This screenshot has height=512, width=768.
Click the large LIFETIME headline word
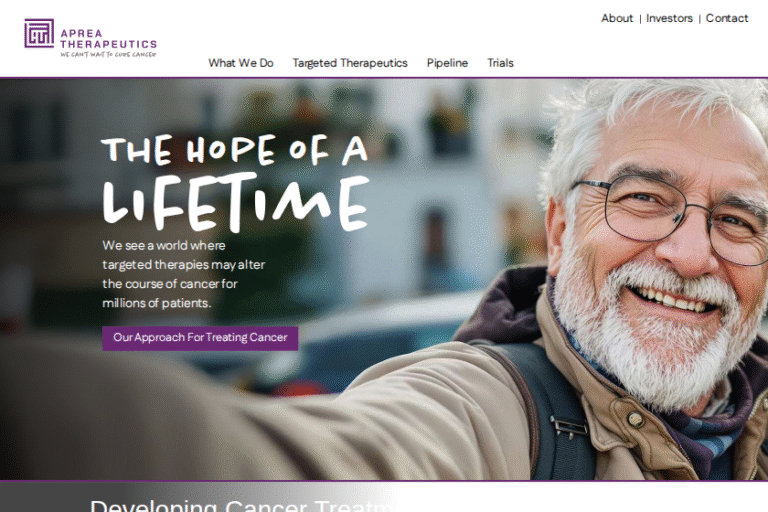[236, 201]
